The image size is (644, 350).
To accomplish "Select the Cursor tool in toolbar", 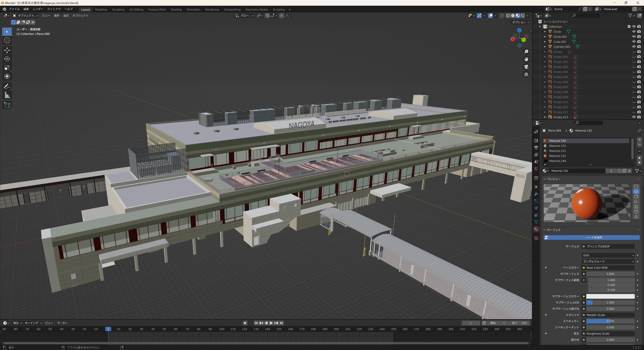I will click(7, 40).
